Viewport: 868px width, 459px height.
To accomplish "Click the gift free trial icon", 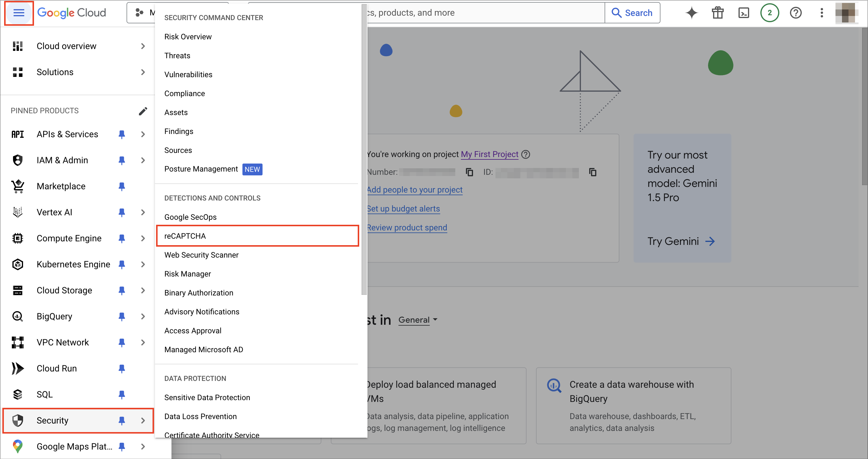I will click(718, 13).
